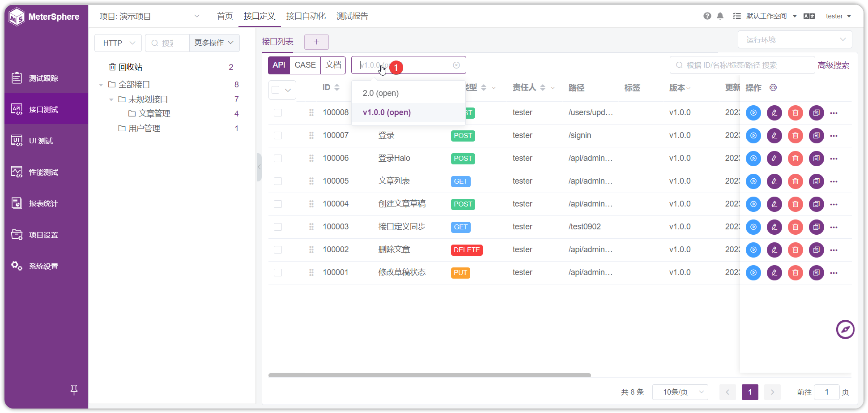Choose version v1.0.0 (open) option

(x=408, y=112)
